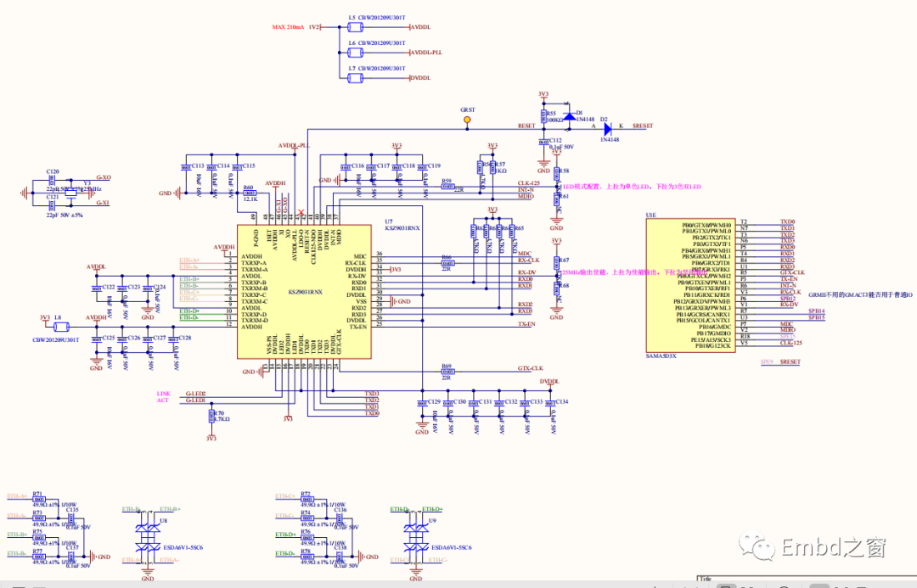This screenshot has width=917, height=588.
Task: Select the D1 1N4148 diode symbol
Action: tap(569, 117)
